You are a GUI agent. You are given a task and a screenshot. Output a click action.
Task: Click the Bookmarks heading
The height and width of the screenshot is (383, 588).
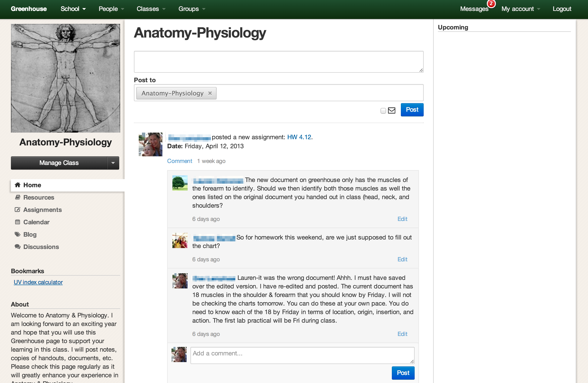coord(27,271)
